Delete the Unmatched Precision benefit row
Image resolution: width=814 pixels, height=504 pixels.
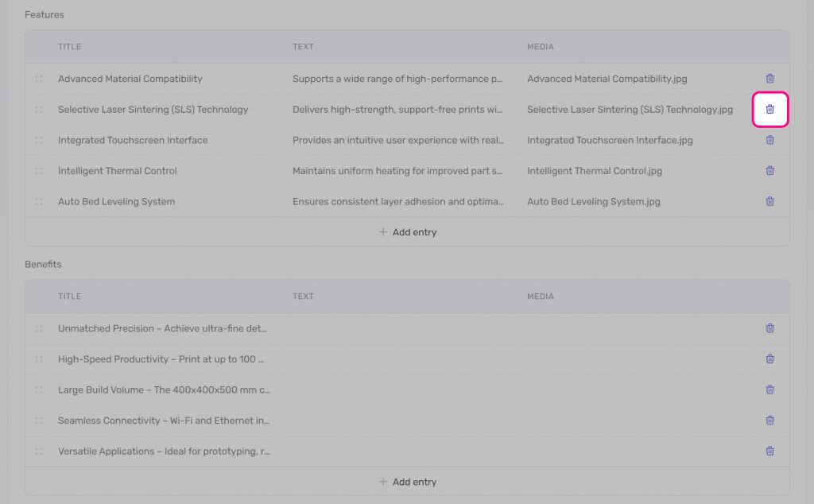point(769,328)
